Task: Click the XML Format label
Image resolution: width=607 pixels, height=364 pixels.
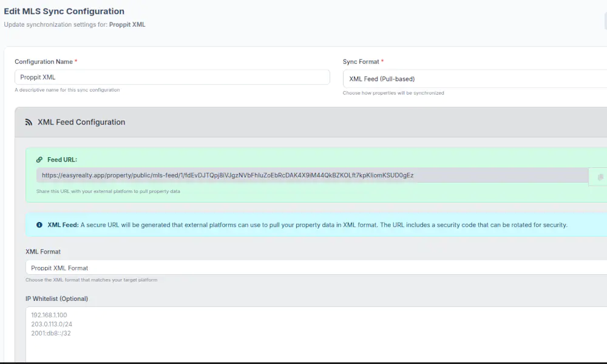Action: coord(43,251)
